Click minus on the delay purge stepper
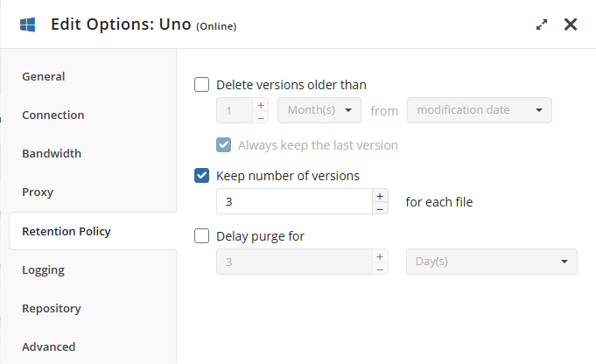 pos(380,269)
